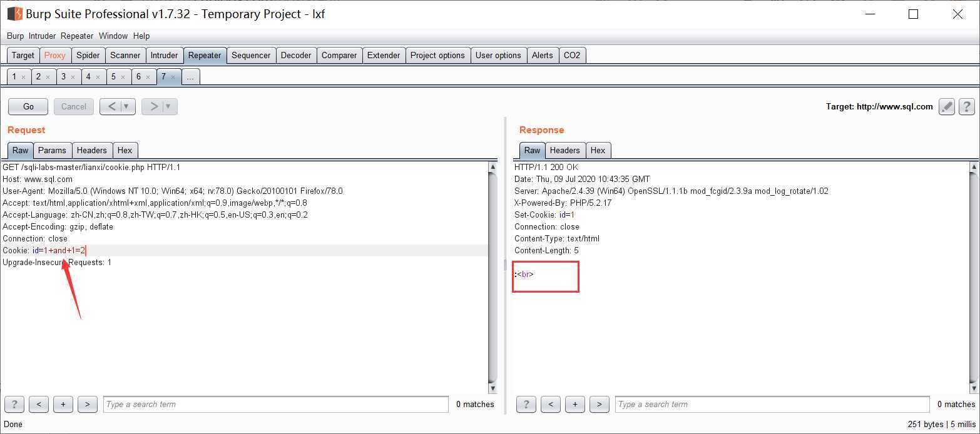Image resolution: width=980 pixels, height=434 pixels.
Task: Close Repeater tab 2
Action: (x=48, y=78)
